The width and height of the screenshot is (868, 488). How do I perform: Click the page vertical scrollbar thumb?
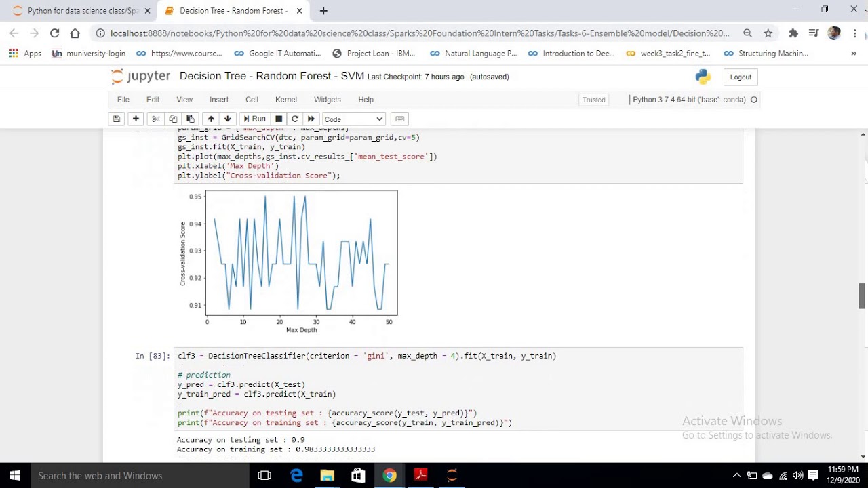click(x=862, y=296)
